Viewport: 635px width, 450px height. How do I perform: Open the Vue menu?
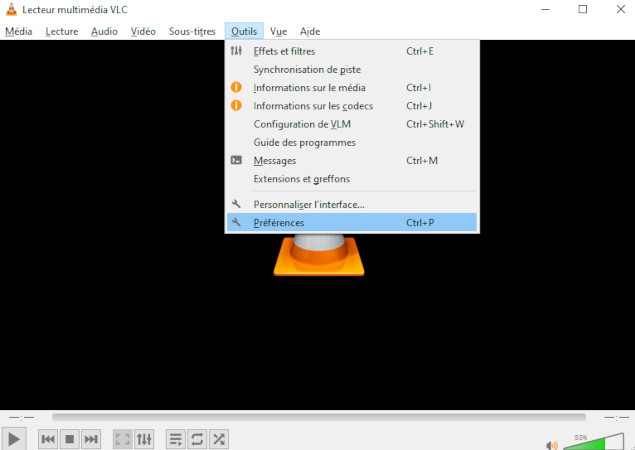coord(279,31)
